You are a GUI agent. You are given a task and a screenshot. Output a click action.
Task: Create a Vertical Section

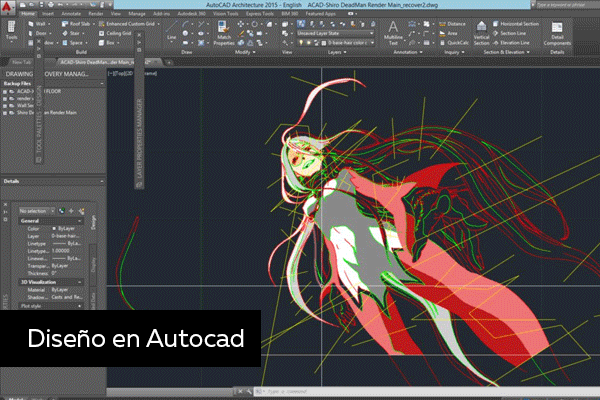tap(481, 33)
